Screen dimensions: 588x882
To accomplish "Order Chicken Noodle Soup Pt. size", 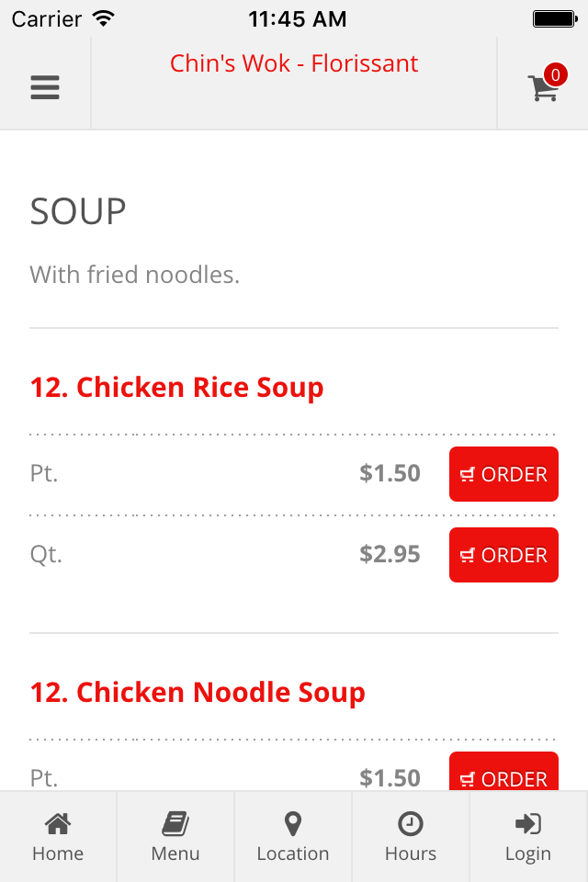I will (503, 771).
